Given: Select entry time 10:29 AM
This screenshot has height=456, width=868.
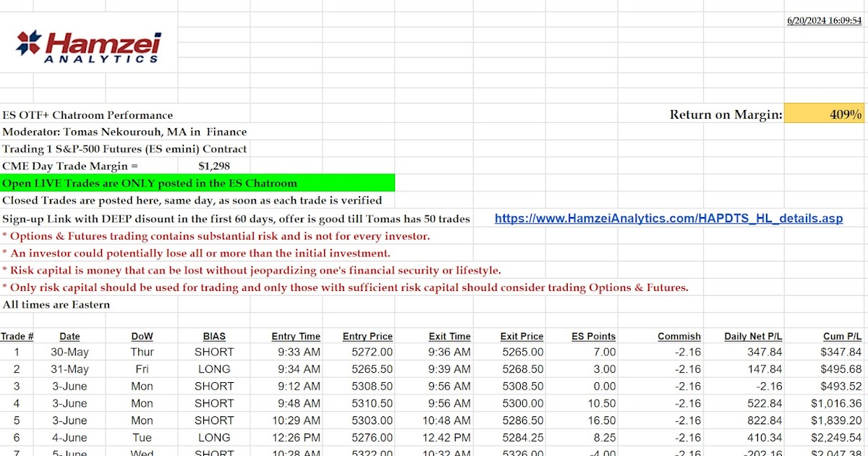Looking at the screenshot, I should [x=296, y=421].
